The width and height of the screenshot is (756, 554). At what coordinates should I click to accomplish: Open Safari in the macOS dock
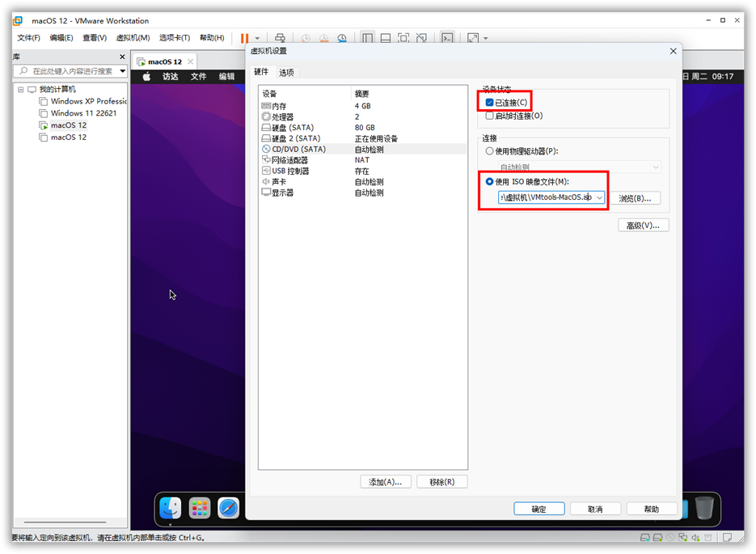pos(228,508)
